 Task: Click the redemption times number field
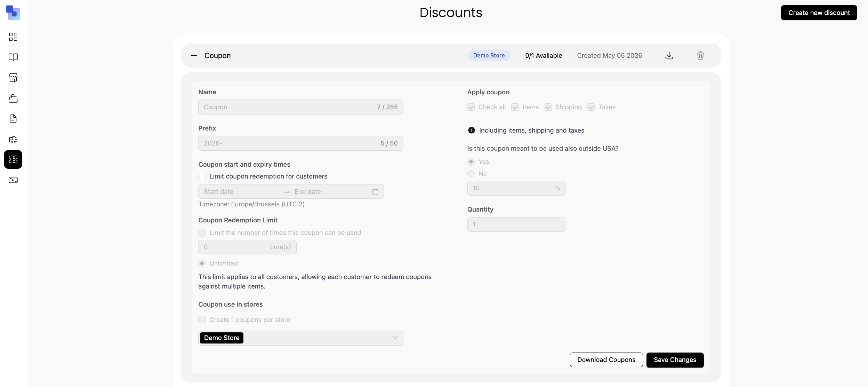click(x=247, y=247)
